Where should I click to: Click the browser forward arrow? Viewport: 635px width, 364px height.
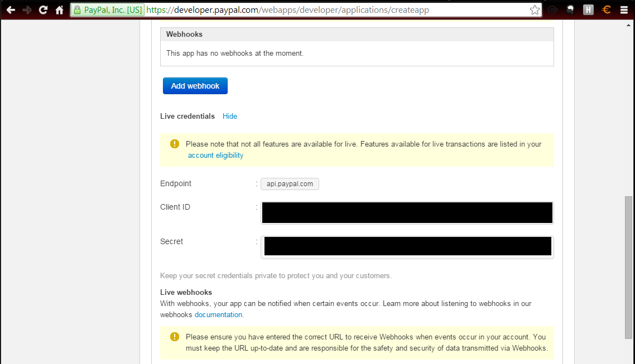click(x=27, y=9)
